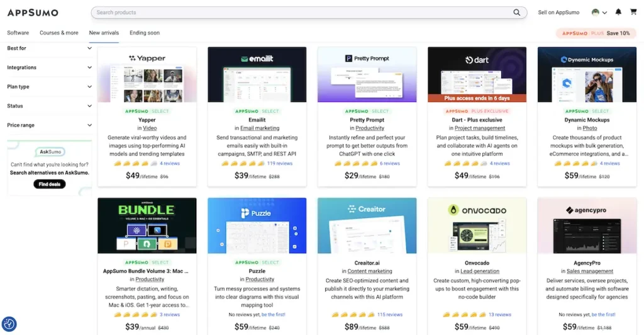This screenshot has height=335, width=644.
Task: Select the New arrivals tab
Action: pyautogui.click(x=104, y=33)
